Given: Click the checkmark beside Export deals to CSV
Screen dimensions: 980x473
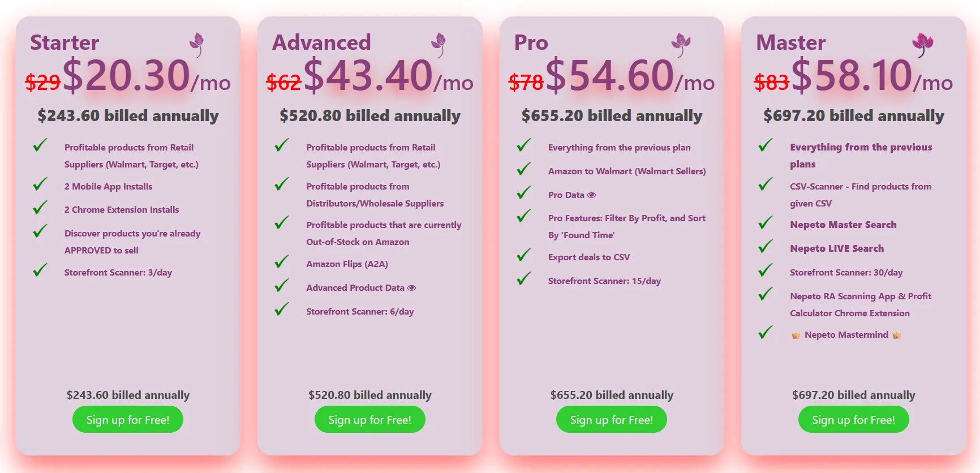Looking at the screenshot, I should click(x=523, y=256).
